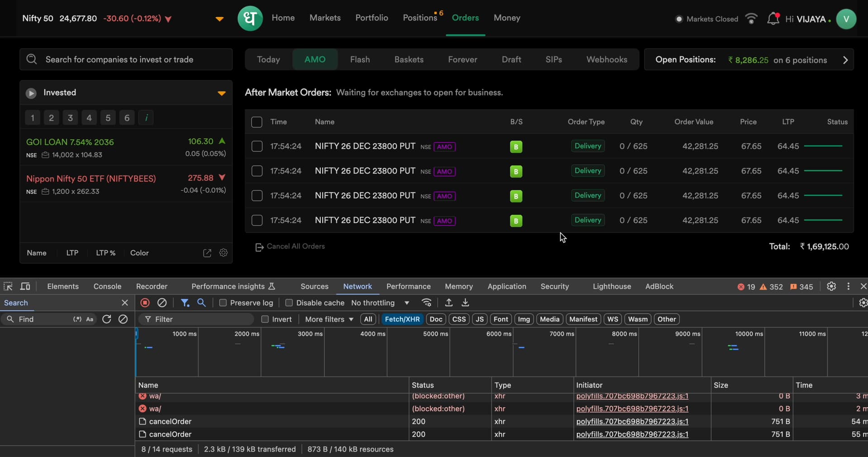Check the first NIFTY 23800 PUT order
This screenshot has height=457, width=868.
pos(257,146)
